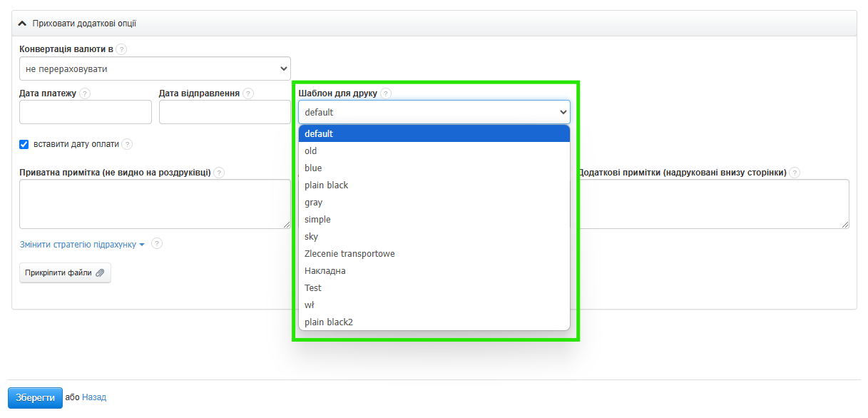Open the Конвертація валюти dropdown
Viewport: 868px width, 418px height.
click(155, 68)
